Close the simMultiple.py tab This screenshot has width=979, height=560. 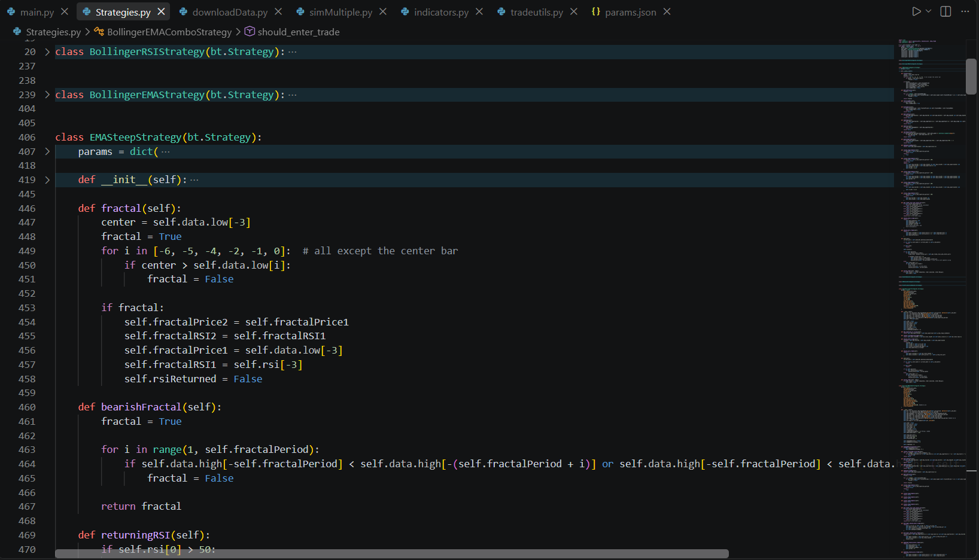(383, 11)
